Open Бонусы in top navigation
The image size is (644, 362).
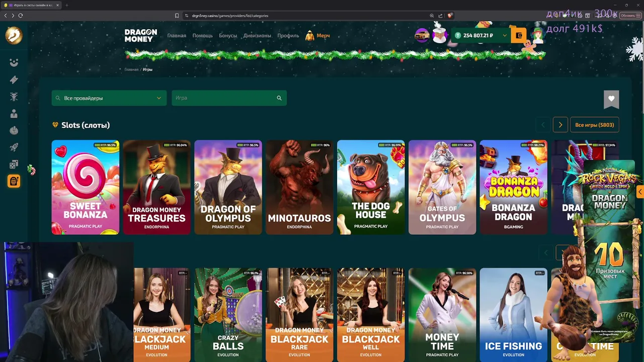(228, 36)
